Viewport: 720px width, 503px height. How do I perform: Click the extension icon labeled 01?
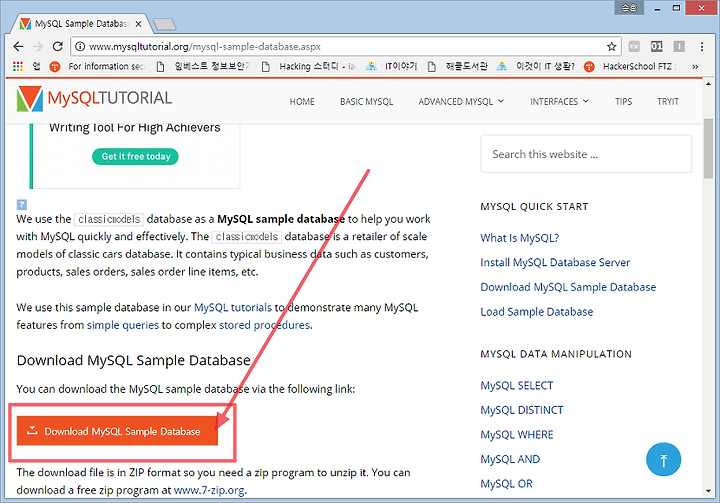657,46
